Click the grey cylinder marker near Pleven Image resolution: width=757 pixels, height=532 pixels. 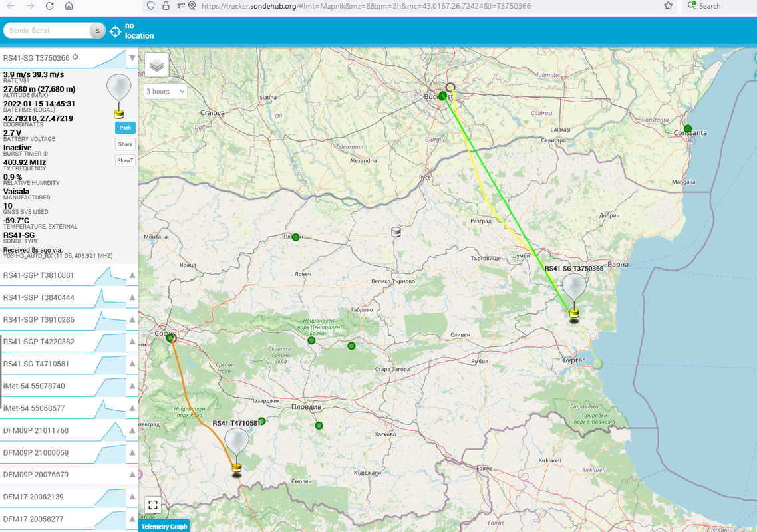[396, 232]
